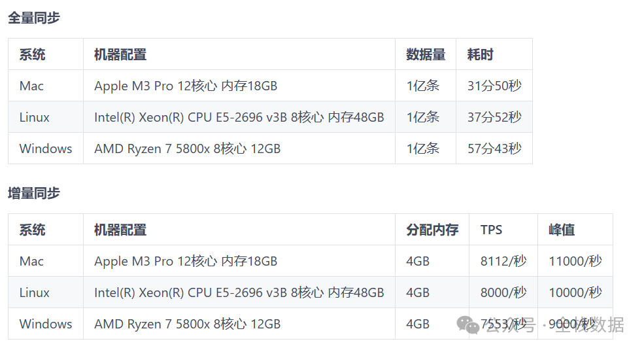The width and height of the screenshot is (644, 350).
Task: Click the "31分50秒" duration cell
Action: [494, 86]
